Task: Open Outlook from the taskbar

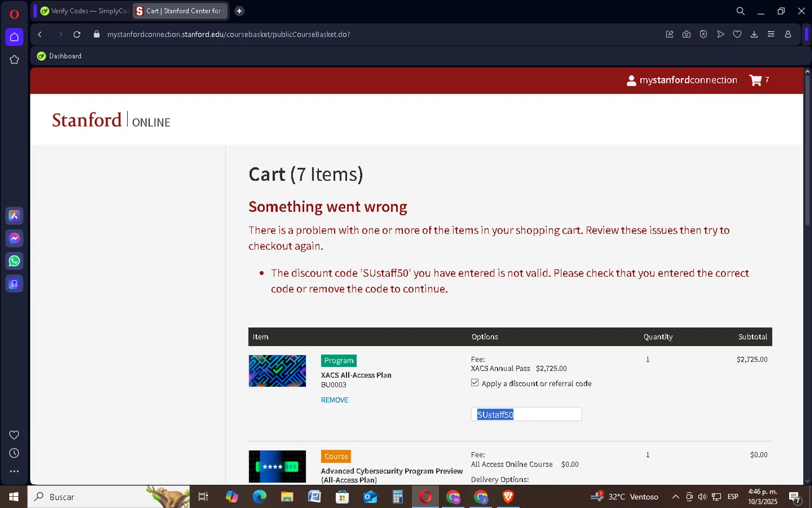Action: pos(370,497)
